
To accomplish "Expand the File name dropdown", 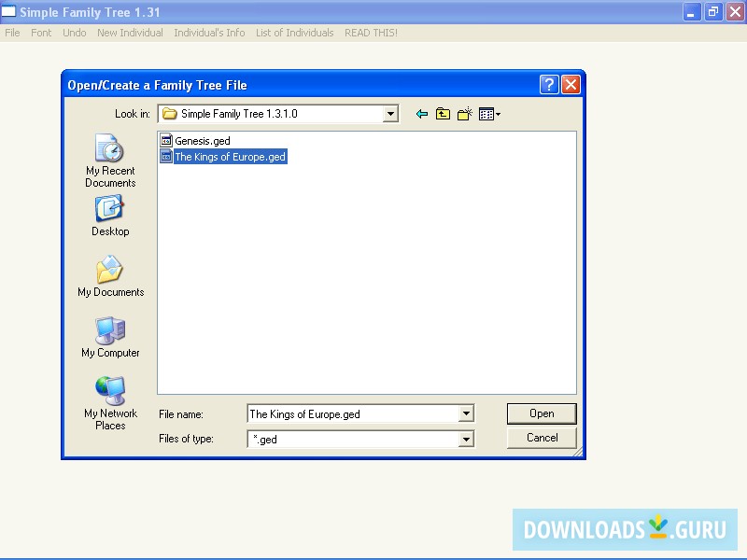I will (x=466, y=413).
